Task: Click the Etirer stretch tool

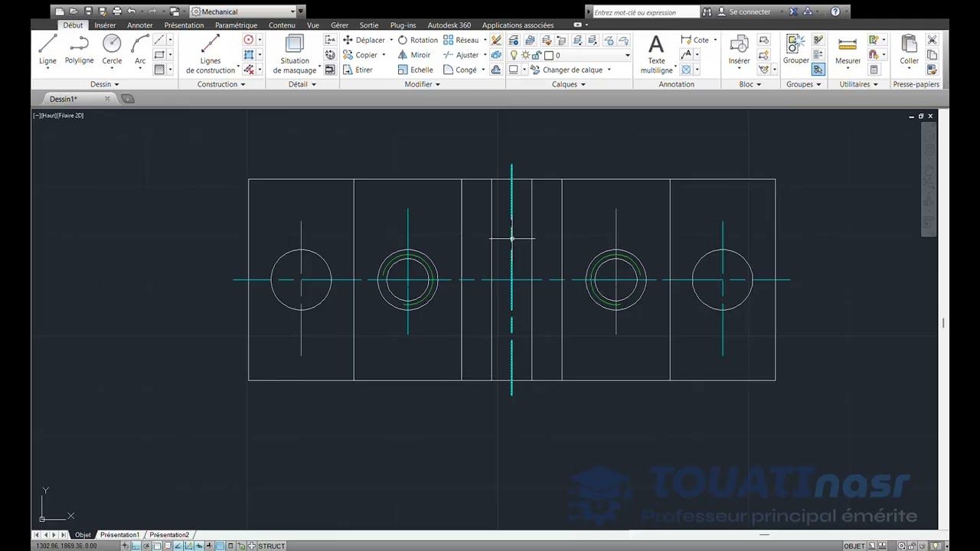Action: click(358, 70)
